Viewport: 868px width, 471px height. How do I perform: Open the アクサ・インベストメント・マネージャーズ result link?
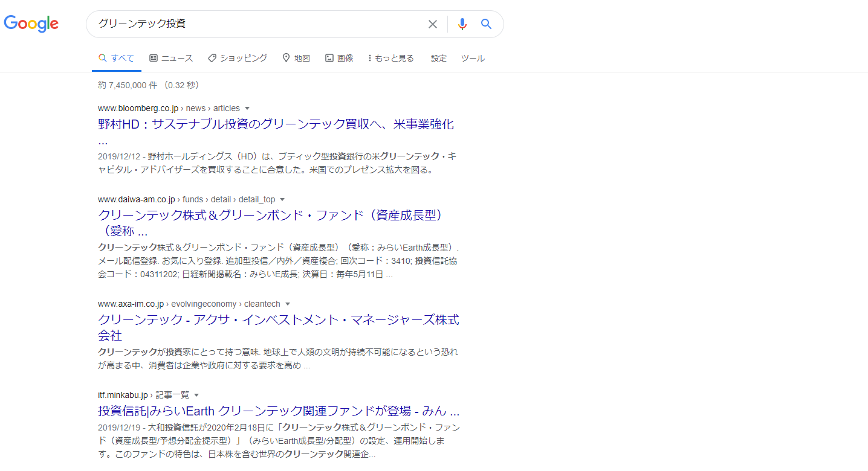(279, 327)
